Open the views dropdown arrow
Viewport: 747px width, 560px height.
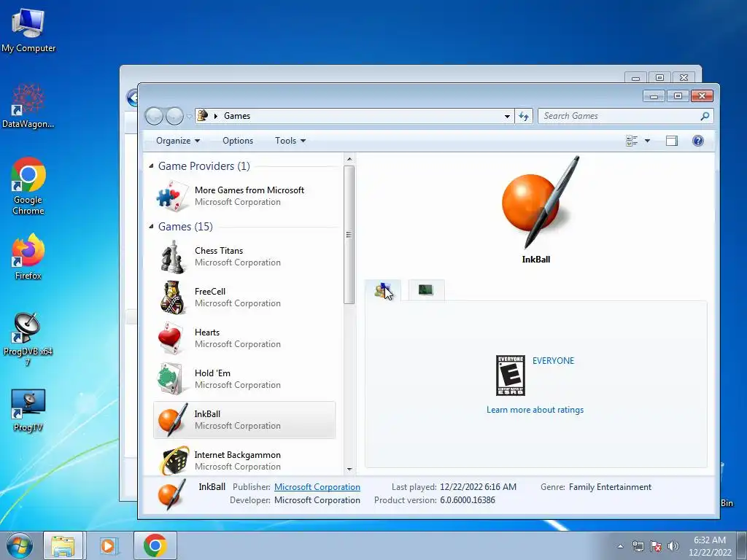pos(647,141)
